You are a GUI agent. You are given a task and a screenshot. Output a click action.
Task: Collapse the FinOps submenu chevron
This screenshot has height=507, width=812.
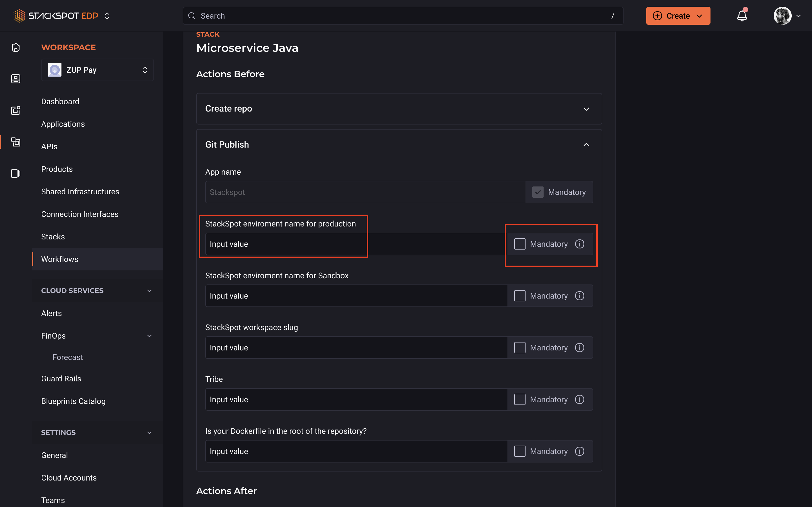click(149, 336)
